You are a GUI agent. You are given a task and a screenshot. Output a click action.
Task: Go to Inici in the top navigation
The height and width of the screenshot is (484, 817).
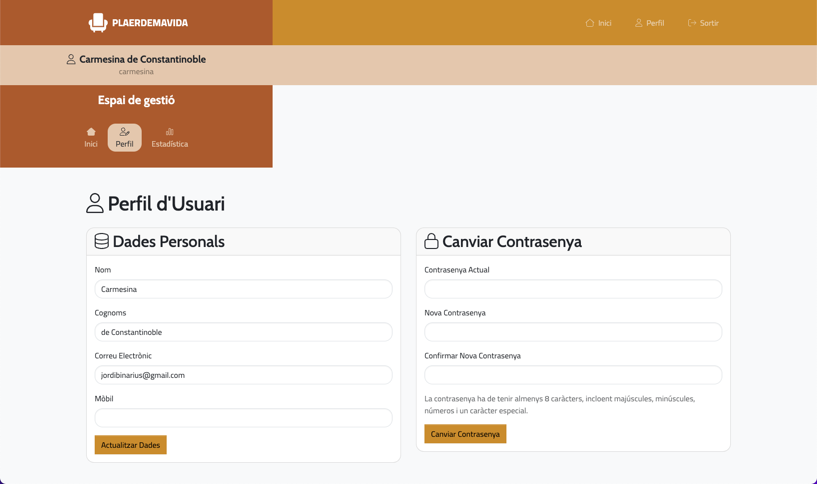604,23
